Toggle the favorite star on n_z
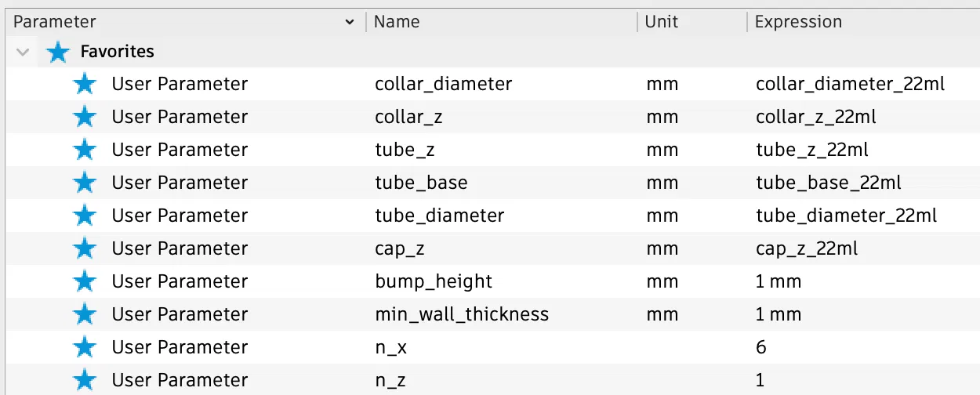The width and height of the screenshot is (980, 395). click(x=84, y=380)
